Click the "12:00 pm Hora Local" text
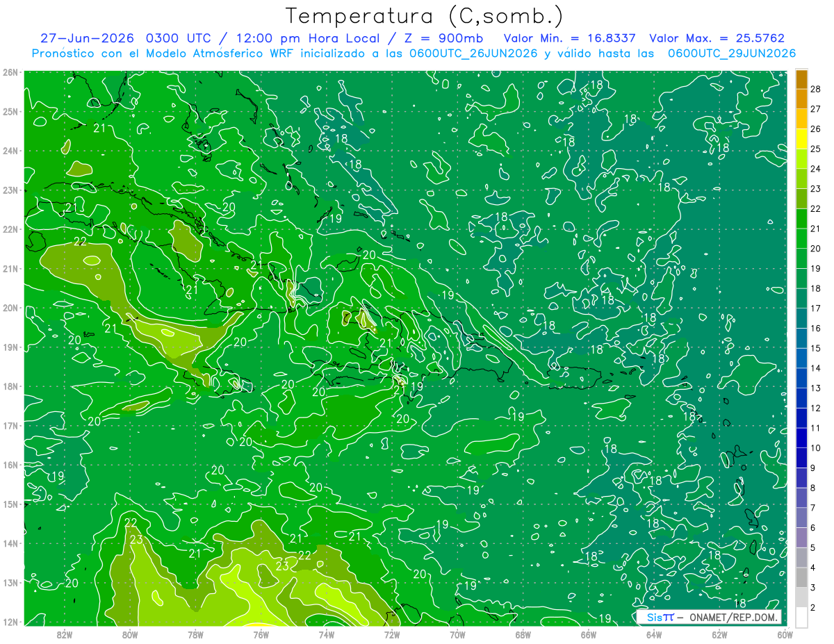 click(309, 38)
